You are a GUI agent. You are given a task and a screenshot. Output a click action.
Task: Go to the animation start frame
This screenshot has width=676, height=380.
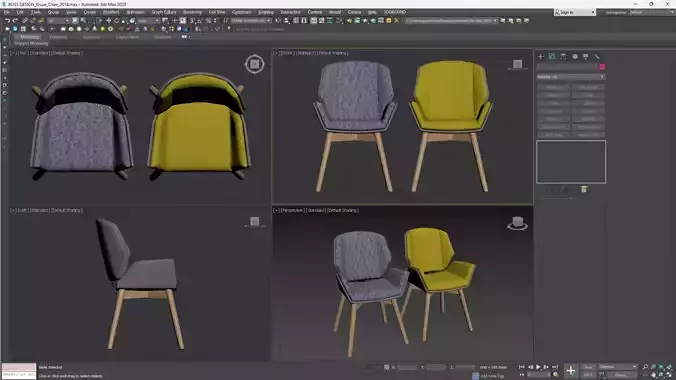point(522,367)
